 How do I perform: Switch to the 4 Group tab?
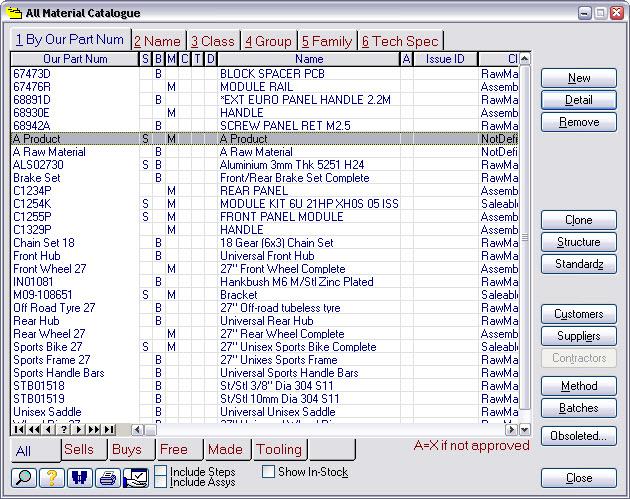tap(268, 41)
